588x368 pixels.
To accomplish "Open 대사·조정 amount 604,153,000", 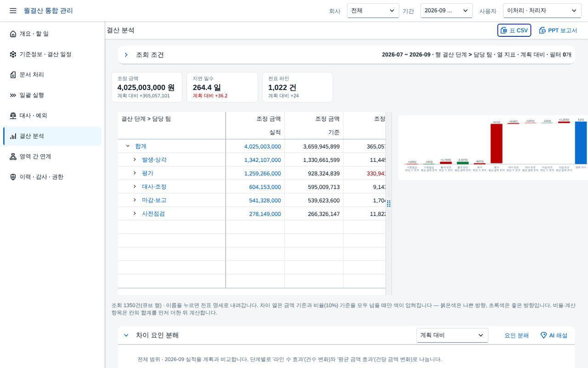I will tap(265, 187).
